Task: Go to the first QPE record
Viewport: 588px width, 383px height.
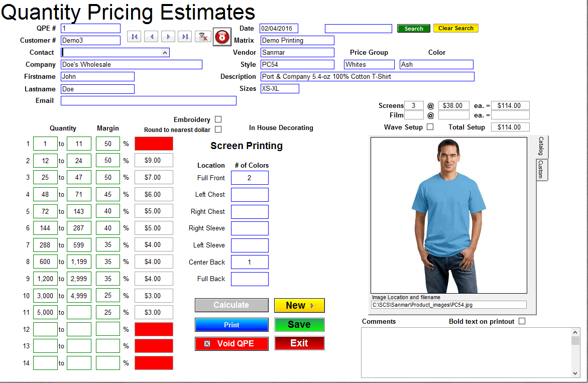Action: [134, 37]
